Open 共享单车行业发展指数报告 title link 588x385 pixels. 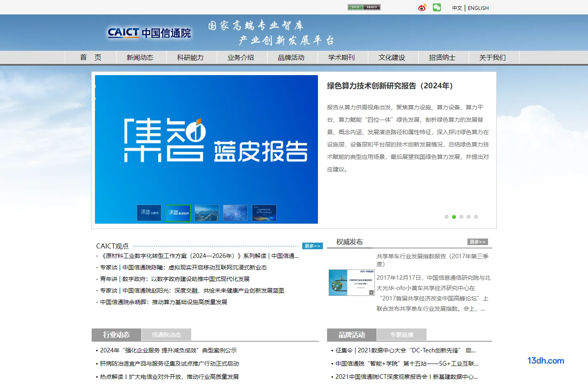[x=432, y=260]
